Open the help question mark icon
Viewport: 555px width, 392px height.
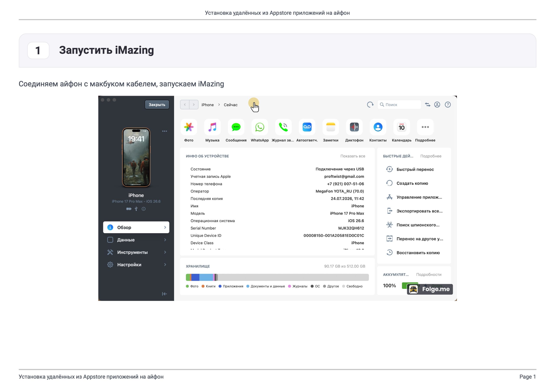448,105
